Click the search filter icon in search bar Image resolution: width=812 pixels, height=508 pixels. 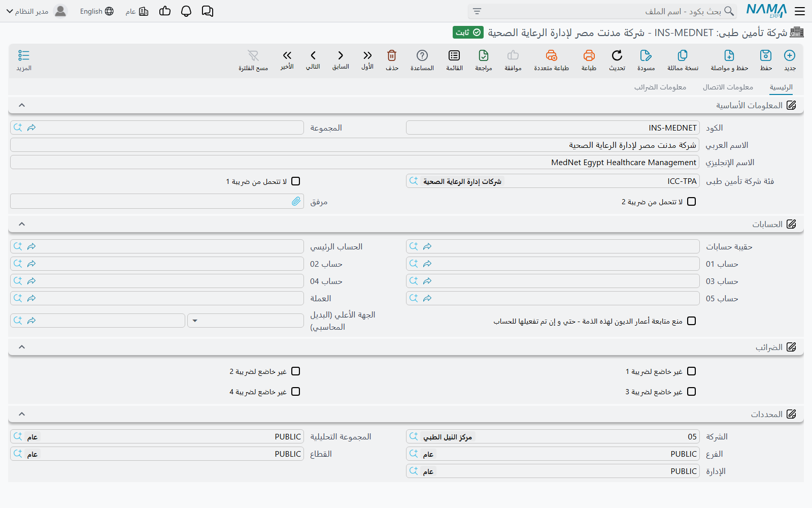(477, 11)
